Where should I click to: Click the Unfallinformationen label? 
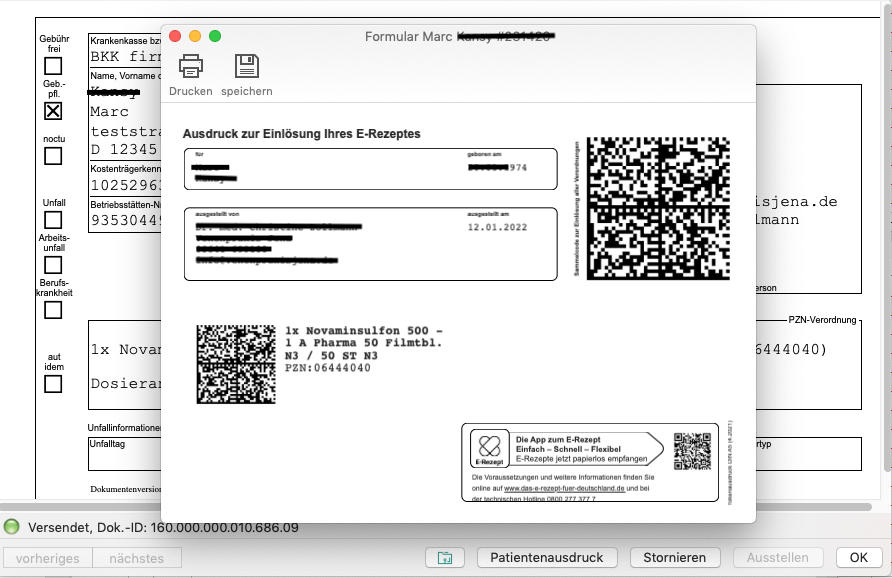point(125,428)
